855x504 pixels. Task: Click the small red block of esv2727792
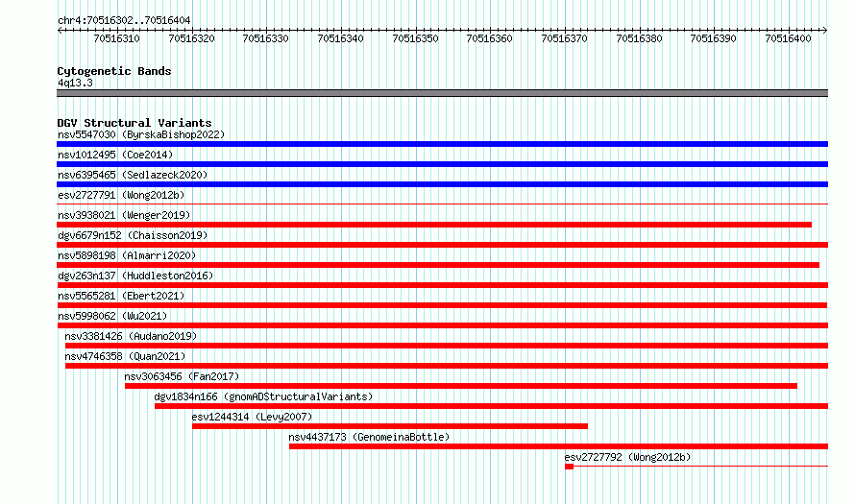coord(570,467)
